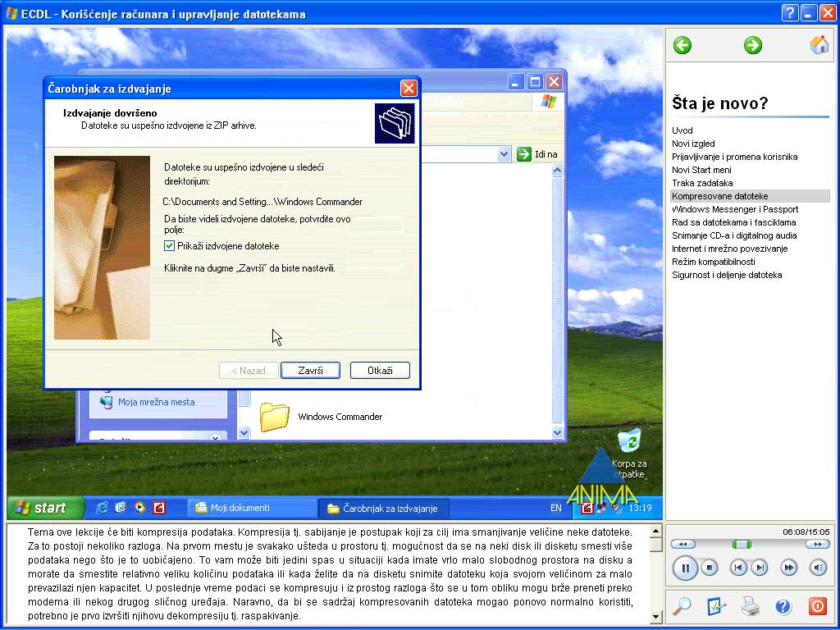Cancel extraction with the 'Otkaži' button

[x=379, y=370]
